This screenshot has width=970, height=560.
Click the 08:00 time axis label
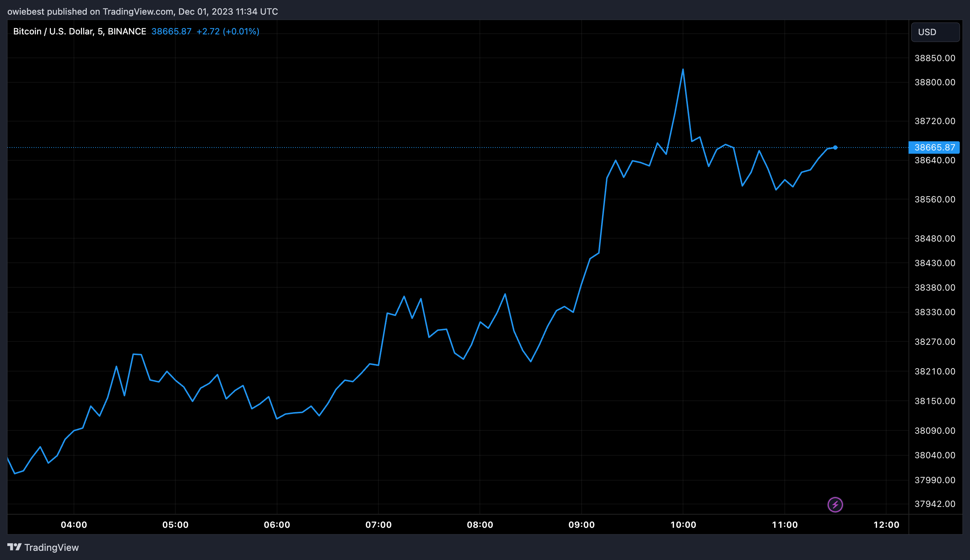pos(480,524)
